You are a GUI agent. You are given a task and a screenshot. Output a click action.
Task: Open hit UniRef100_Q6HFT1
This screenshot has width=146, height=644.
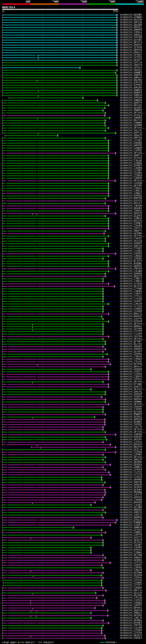coord(131,156)
